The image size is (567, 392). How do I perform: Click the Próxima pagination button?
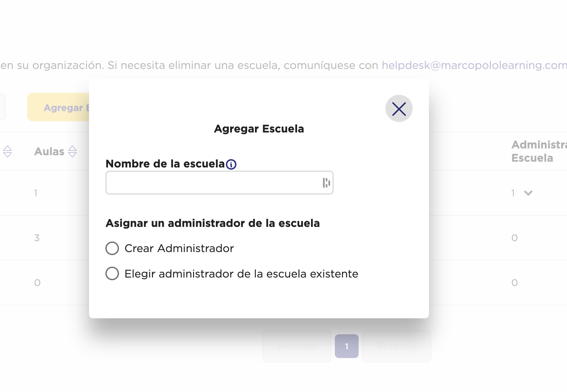(x=397, y=346)
